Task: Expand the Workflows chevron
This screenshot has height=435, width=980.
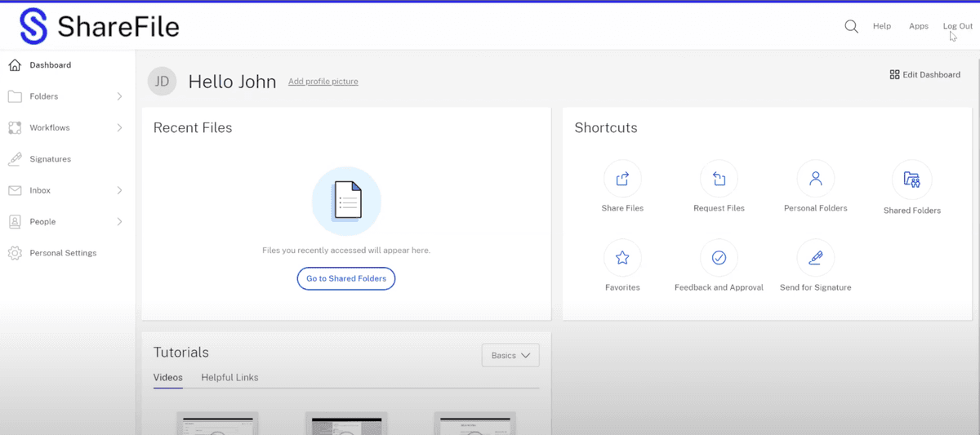Action: 120,127
